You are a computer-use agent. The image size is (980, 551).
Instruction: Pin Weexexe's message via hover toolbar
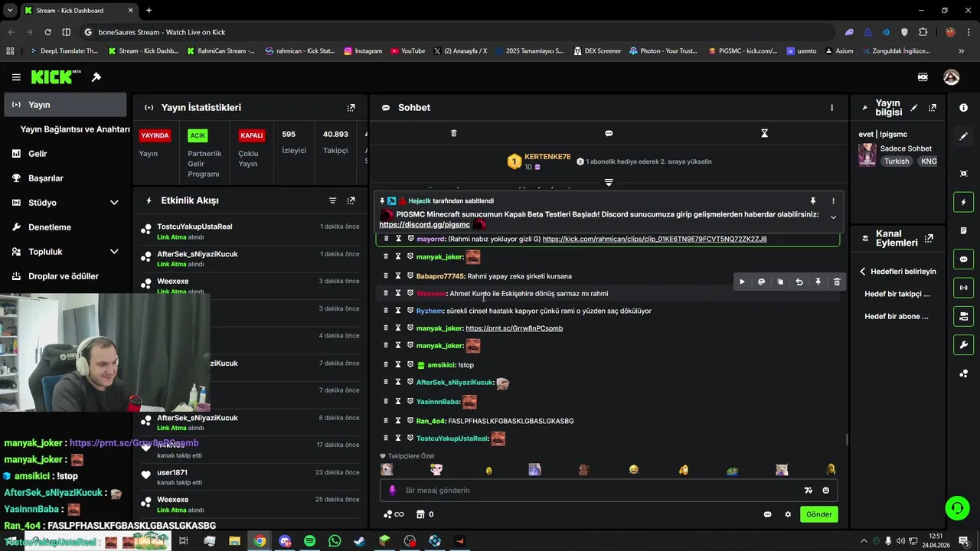pos(818,282)
